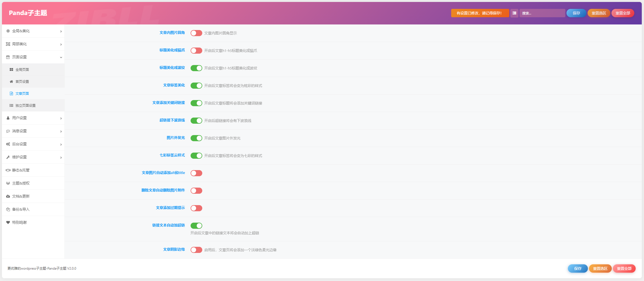Click the 页面设置 calendar icon
644x281 pixels.
(x=8, y=57)
